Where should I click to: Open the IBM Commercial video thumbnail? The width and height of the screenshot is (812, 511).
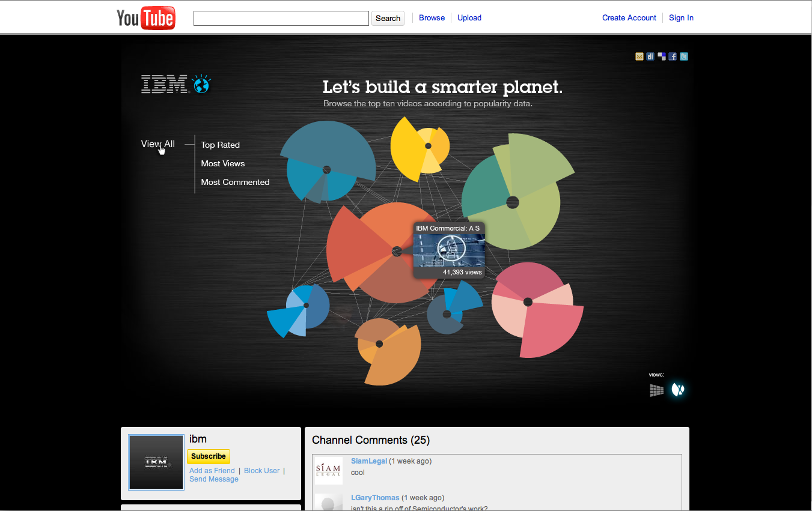449,249
